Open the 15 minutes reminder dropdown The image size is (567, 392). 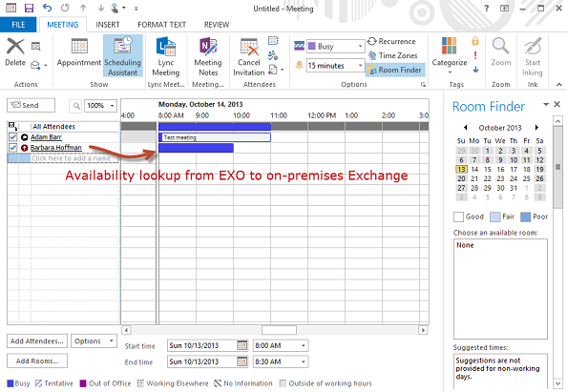[360, 66]
